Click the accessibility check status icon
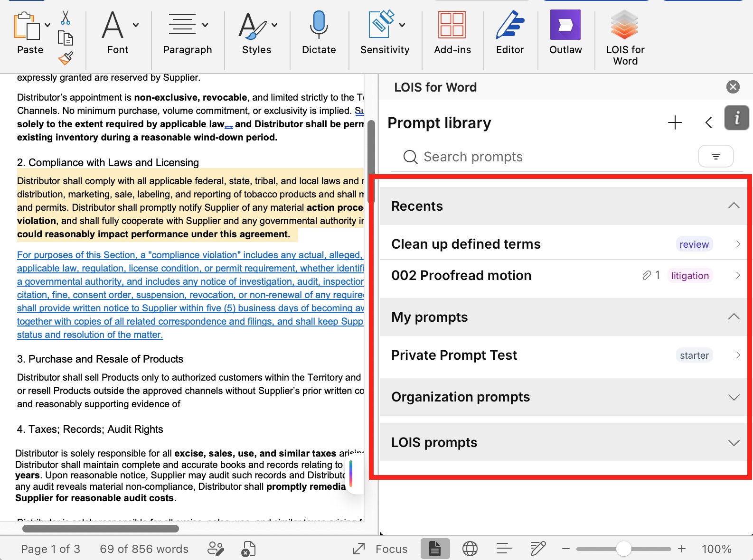Viewport: 753px width, 560px height. (x=248, y=549)
